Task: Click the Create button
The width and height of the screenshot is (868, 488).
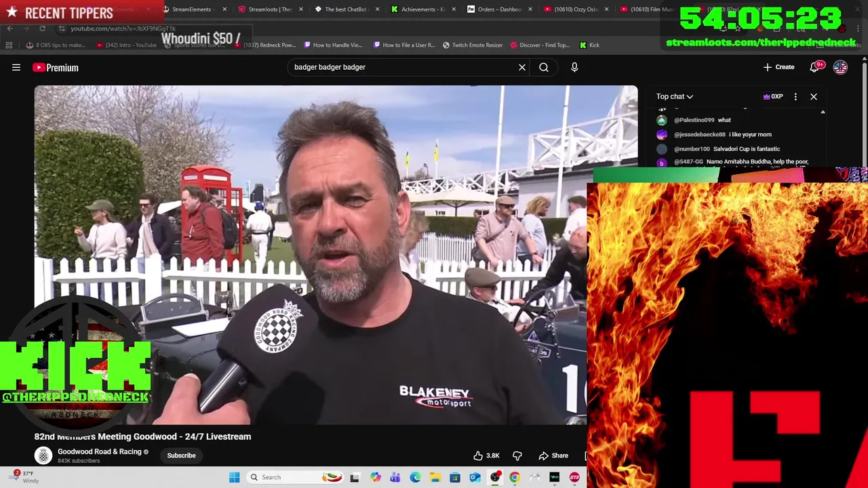Action: click(x=778, y=67)
